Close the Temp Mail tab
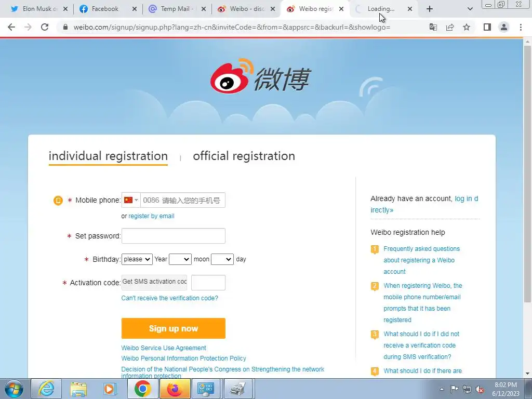Image resolution: width=532 pixels, height=399 pixels. (204, 9)
